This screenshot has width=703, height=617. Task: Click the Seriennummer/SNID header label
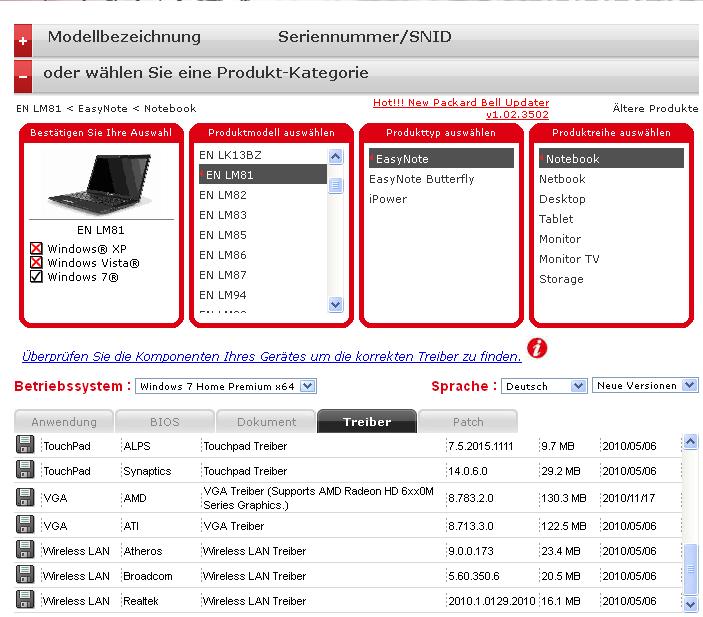365,37
